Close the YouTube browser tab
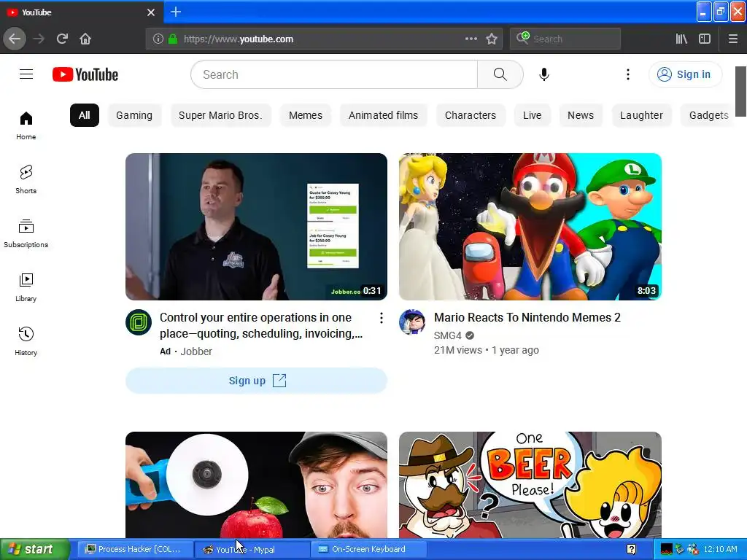Screen dimensions: 747x560 (151, 12)
